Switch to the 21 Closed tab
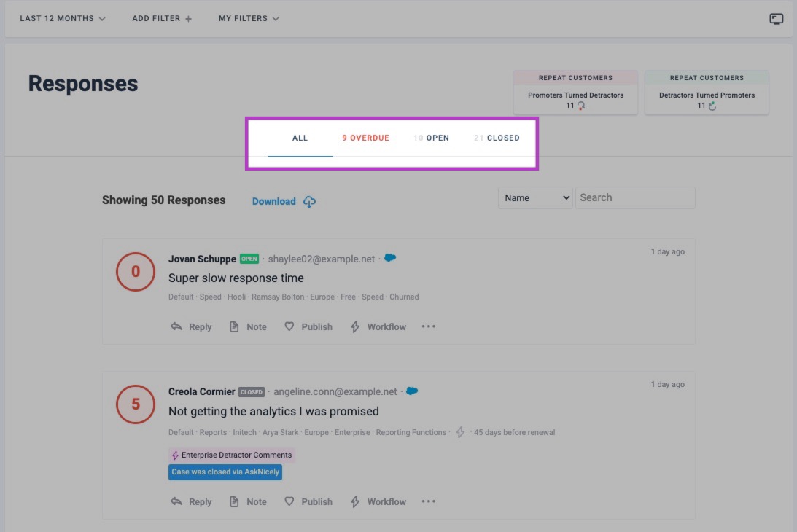This screenshot has height=532, width=797. (497, 138)
